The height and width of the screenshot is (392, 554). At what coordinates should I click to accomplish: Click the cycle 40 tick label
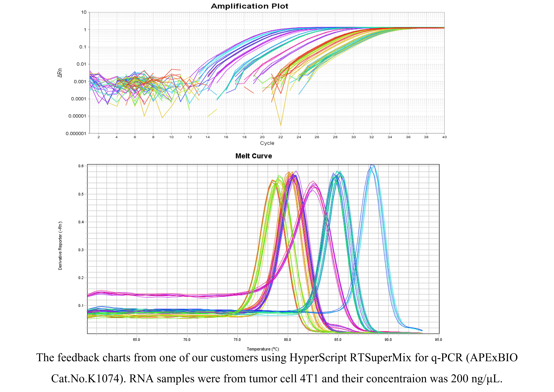[444, 137]
